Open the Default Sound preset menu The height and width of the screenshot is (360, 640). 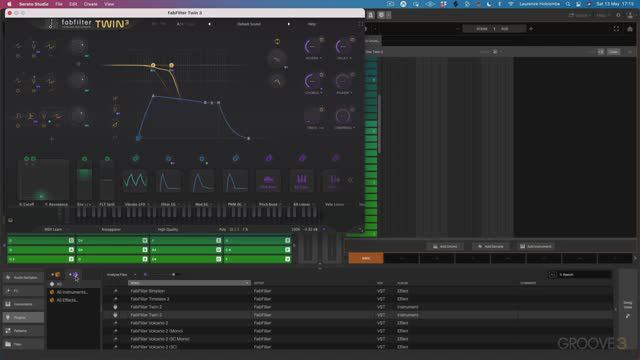249,24
